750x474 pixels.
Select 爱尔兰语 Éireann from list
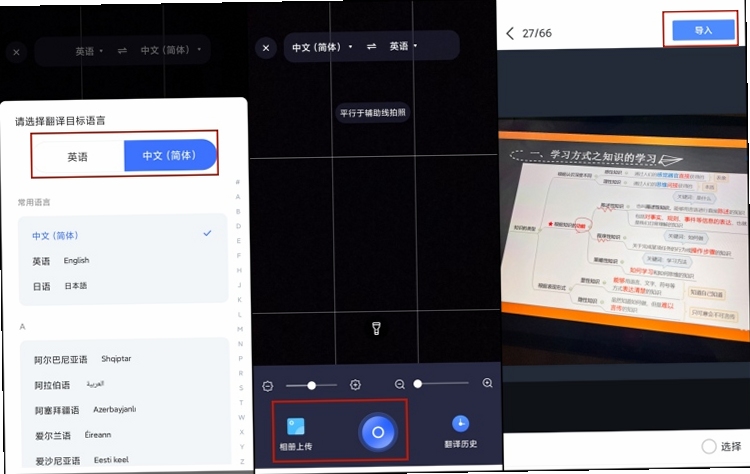[x=124, y=435]
